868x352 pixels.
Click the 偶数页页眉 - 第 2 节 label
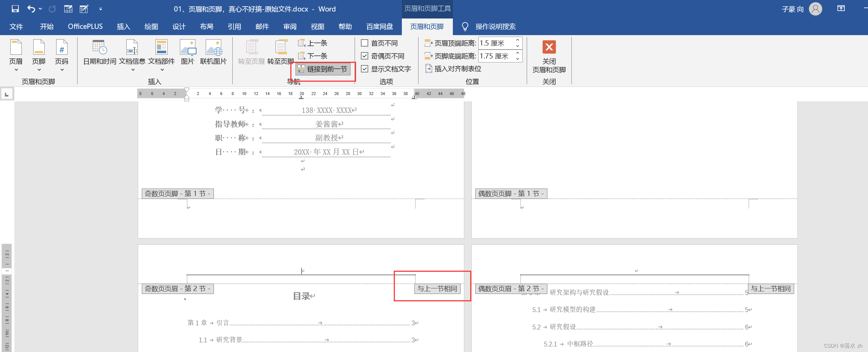pos(511,289)
